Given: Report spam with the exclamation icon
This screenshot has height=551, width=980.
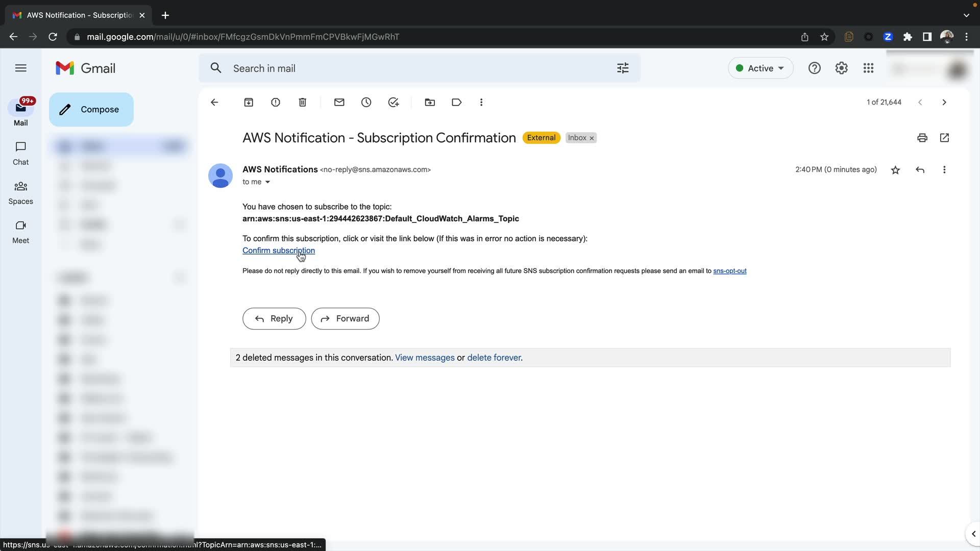Looking at the screenshot, I should (276, 103).
